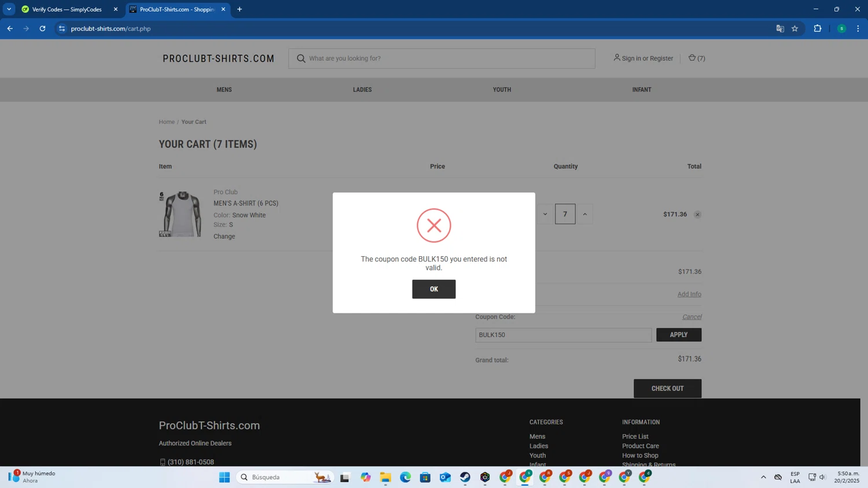Image resolution: width=868 pixels, height=488 pixels.
Task: Close the Verify Codes tab
Action: click(x=116, y=9)
